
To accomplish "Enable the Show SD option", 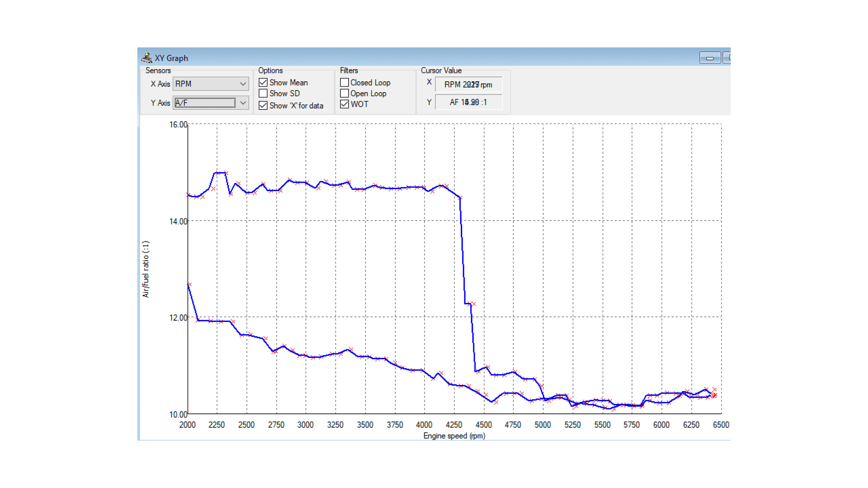I will [x=263, y=93].
